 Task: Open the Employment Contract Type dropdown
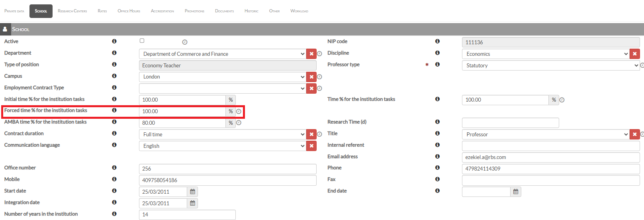click(222, 88)
